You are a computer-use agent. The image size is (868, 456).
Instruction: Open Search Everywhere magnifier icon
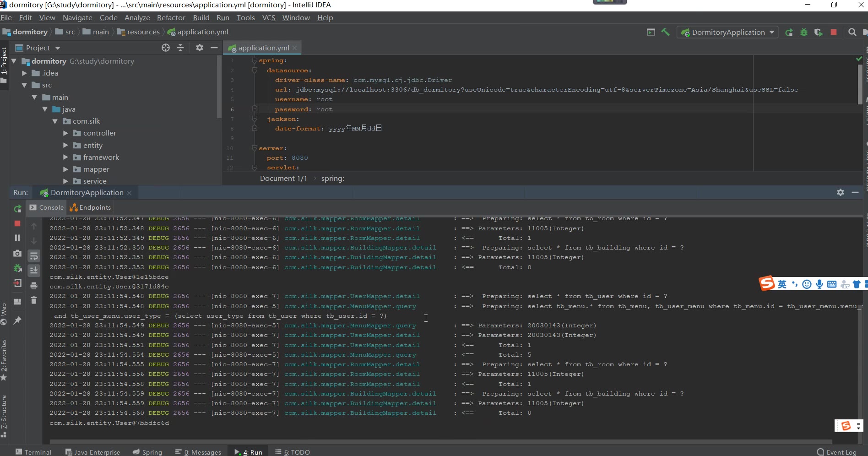point(852,33)
